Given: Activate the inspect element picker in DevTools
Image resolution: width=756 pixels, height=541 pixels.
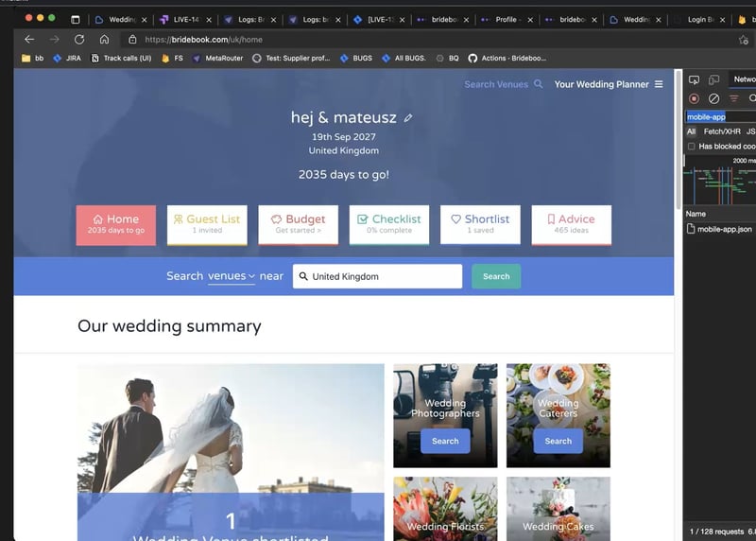Looking at the screenshot, I should coord(695,79).
